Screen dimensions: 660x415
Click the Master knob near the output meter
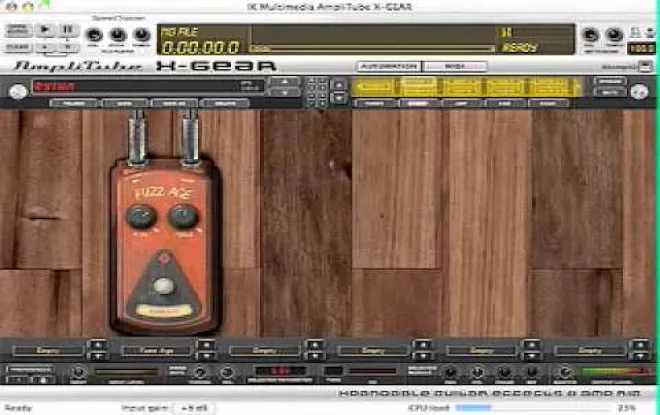coord(564,372)
